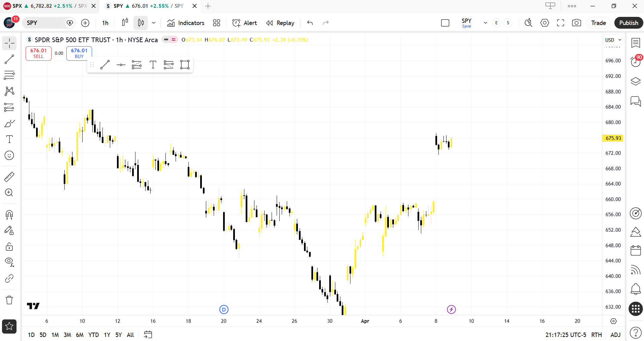644x341 pixels.
Task: Open favorites star button at bottom left
Action: tap(9, 326)
